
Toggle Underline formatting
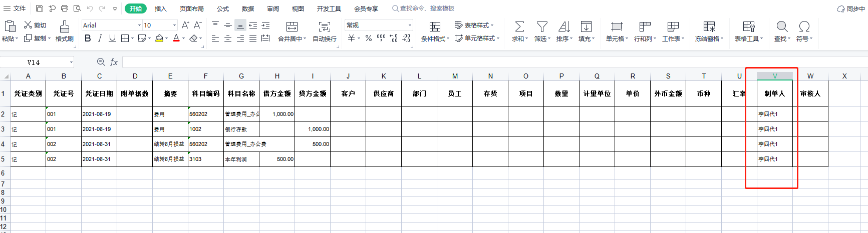tap(112, 38)
